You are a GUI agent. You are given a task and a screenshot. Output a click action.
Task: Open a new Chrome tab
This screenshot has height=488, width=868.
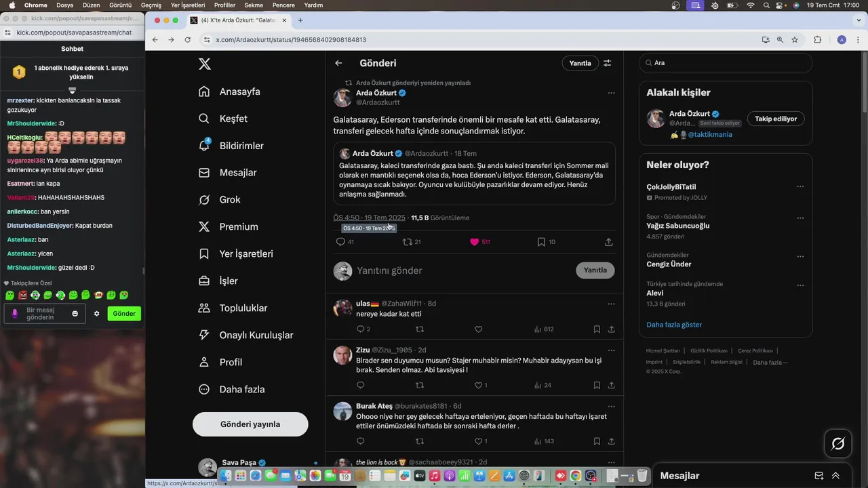(300, 20)
